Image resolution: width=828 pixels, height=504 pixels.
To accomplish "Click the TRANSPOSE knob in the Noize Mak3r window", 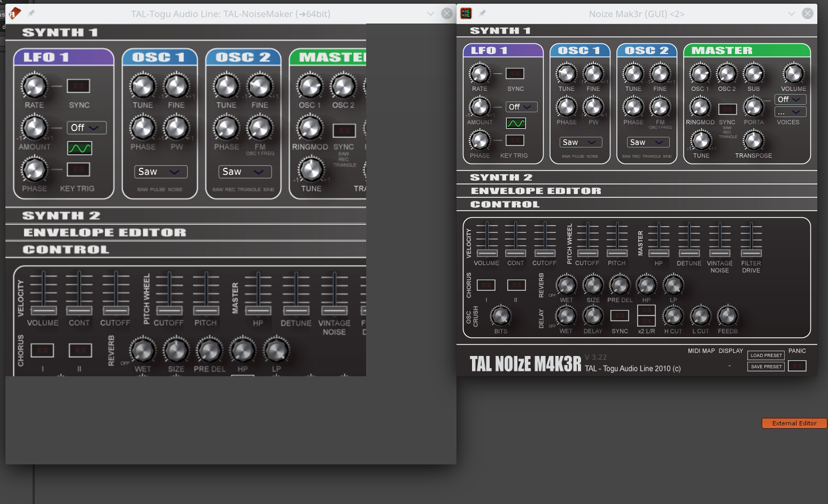I will coord(754,141).
